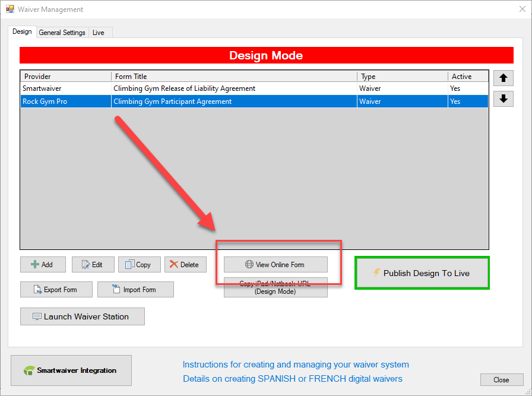Click the Waiver Management title bar icon
Viewport: 532px width, 396px height.
(x=10, y=9)
